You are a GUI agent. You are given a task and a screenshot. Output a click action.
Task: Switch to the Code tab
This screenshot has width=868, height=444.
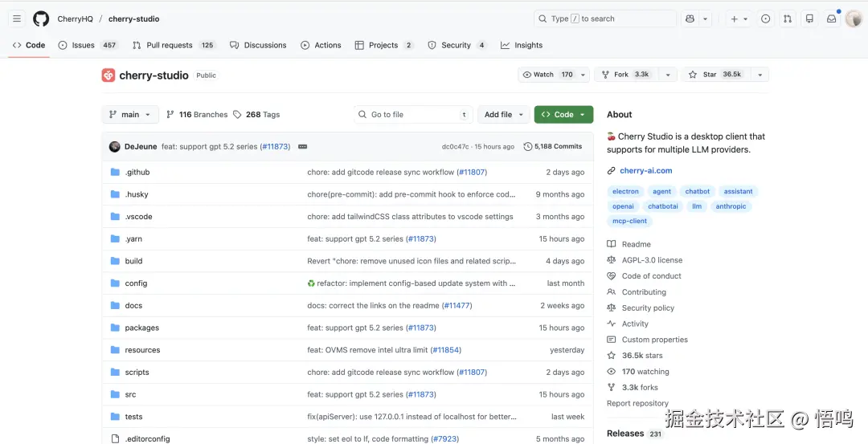coord(30,45)
